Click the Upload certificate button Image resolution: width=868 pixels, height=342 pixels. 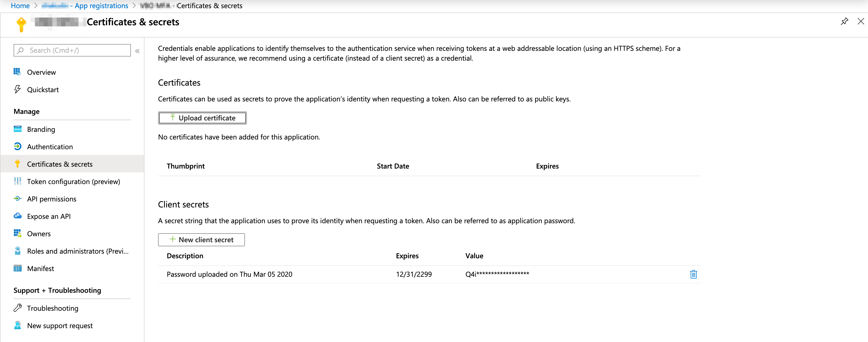pyautogui.click(x=202, y=118)
